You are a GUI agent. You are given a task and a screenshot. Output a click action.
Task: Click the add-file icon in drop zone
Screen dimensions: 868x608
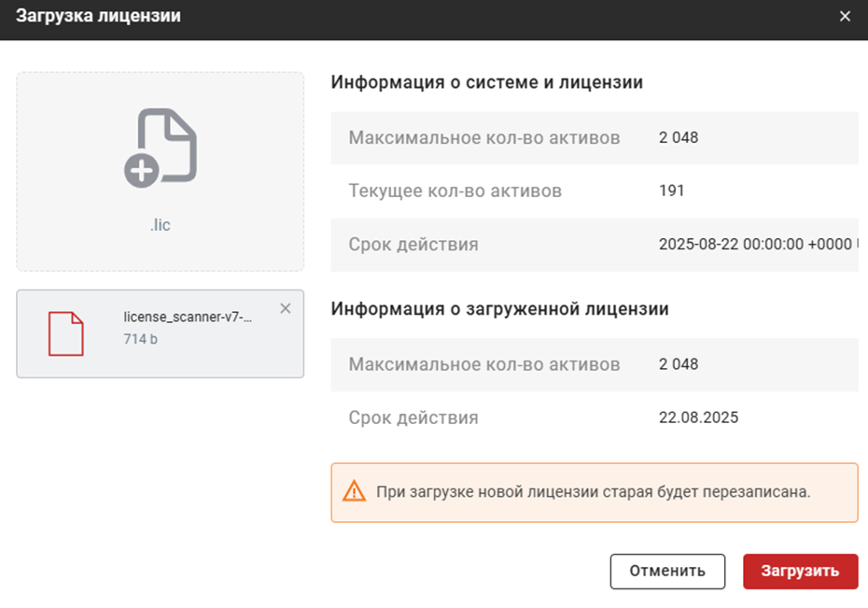[x=161, y=148]
